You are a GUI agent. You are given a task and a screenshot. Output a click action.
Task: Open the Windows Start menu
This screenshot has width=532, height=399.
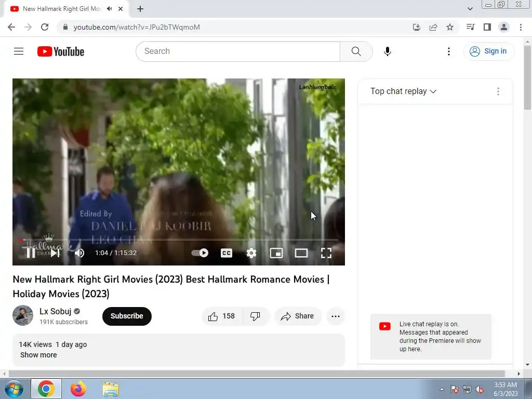(x=14, y=389)
